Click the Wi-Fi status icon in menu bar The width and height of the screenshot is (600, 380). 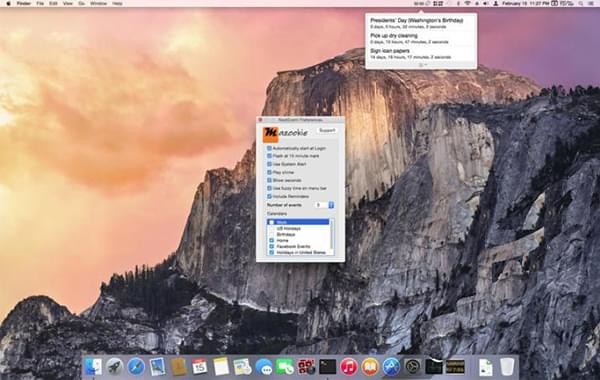pos(467,3)
